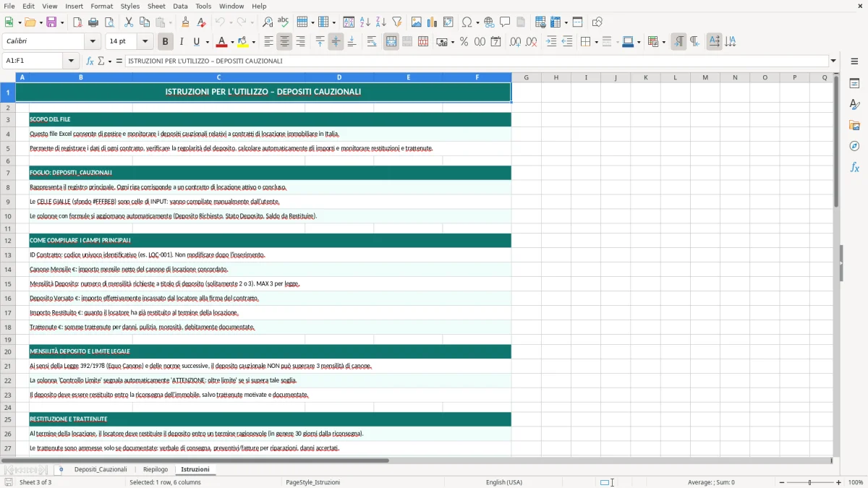868x488 pixels.
Task: Clone formatting with the paintbrush icon
Action: point(186,22)
